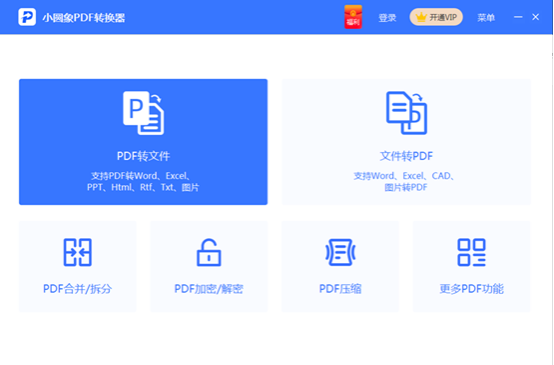Click the unlocked padlock icon

209,252
